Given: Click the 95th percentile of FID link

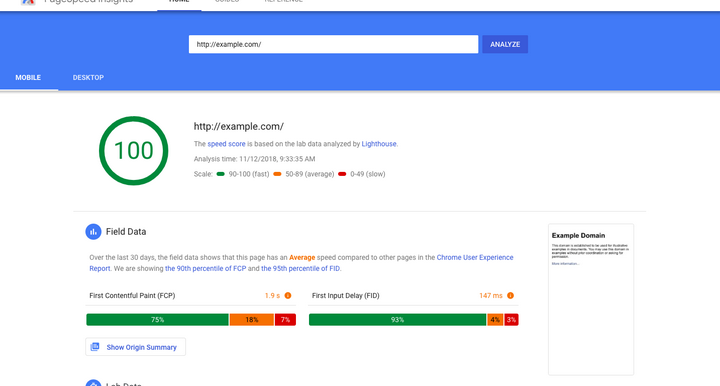Looking at the screenshot, I should 301,269.
